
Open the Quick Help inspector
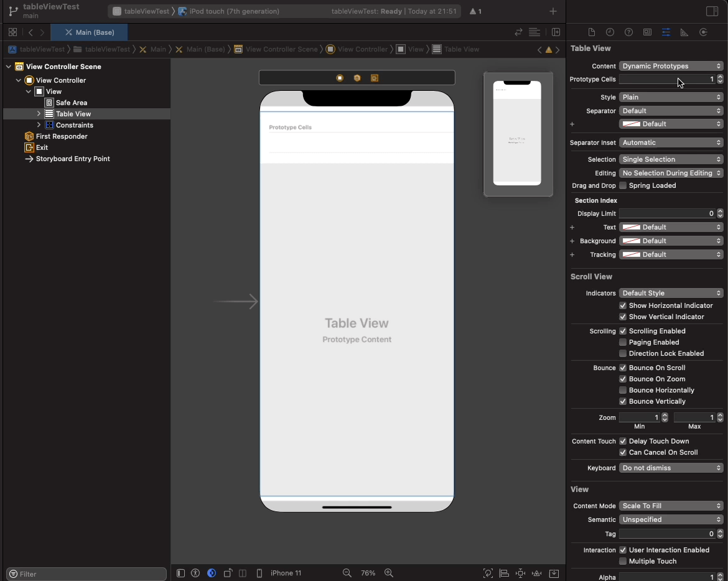(x=628, y=32)
